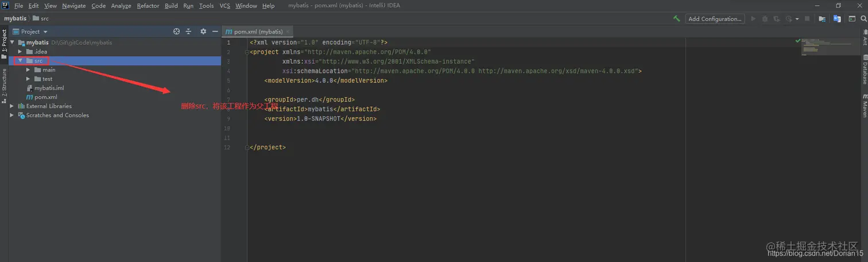Collapse the src folder arrow
Viewport: 868px width, 262px height.
[x=20, y=60]
